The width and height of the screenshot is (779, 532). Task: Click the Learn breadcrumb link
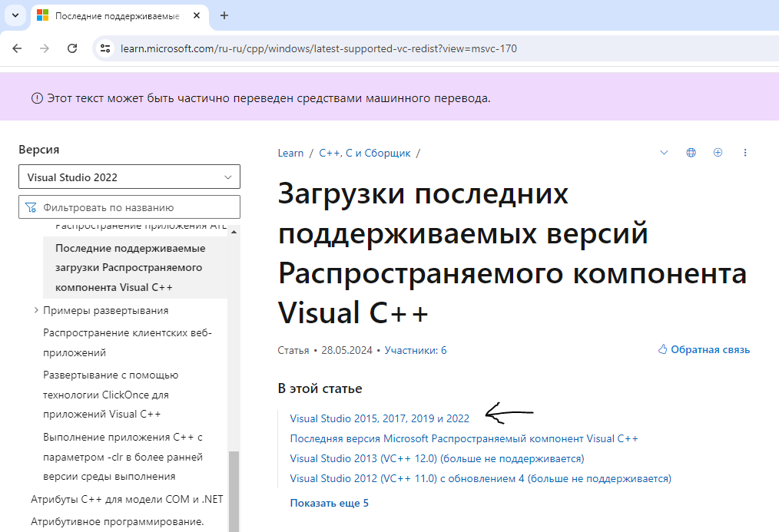click(290, 153)
